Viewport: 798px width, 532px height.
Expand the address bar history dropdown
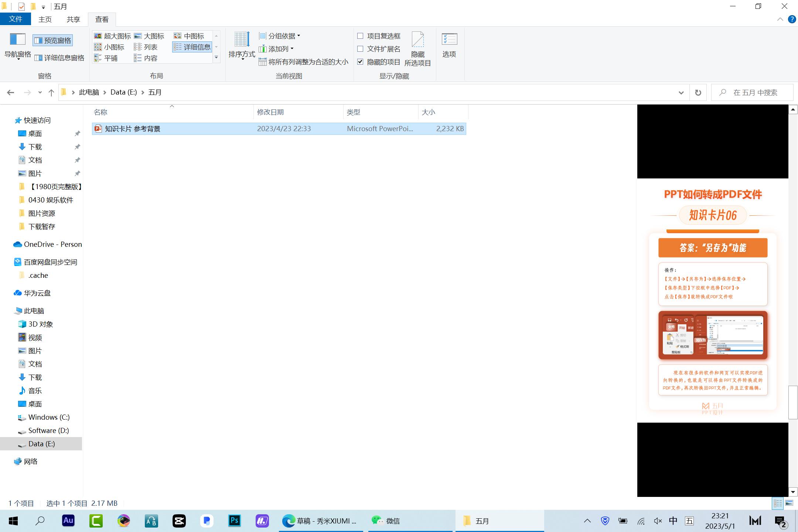pyautogui.click(x=681, y=92)
